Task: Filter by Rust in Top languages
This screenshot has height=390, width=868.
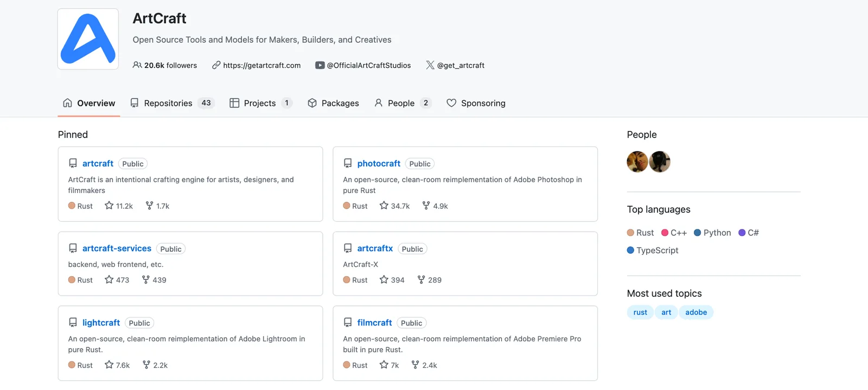Action: point(640,233)
